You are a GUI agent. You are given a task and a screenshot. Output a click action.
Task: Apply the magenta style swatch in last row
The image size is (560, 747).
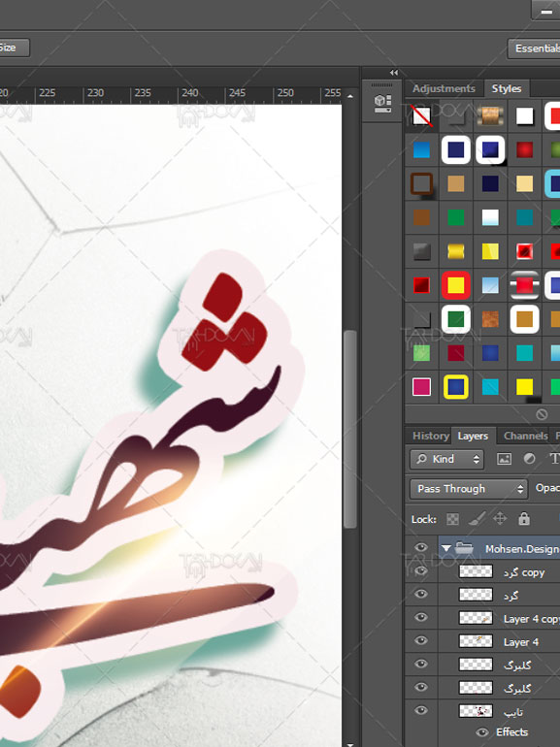[422, 387]
